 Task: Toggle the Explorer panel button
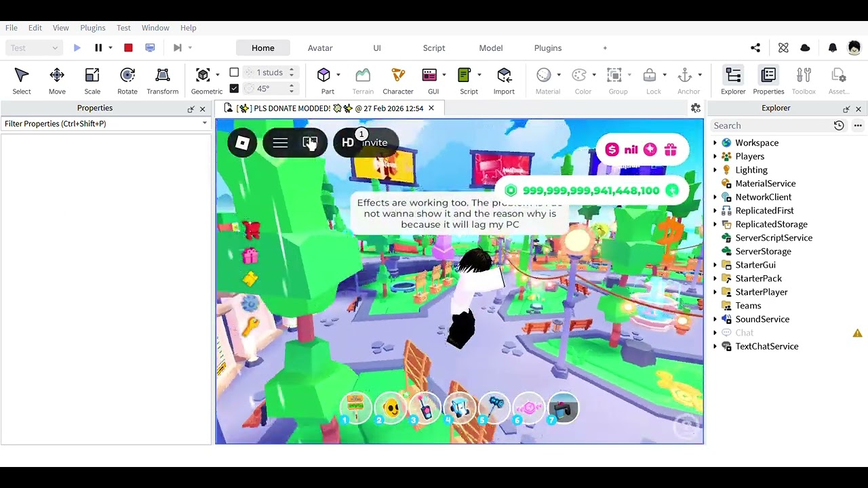pos(733,81)
